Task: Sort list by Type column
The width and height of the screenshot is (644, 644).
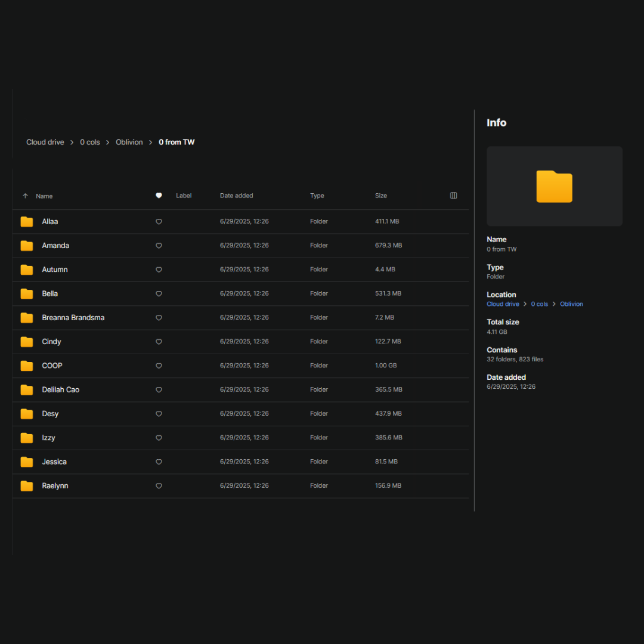Action: tap(317, 196)
